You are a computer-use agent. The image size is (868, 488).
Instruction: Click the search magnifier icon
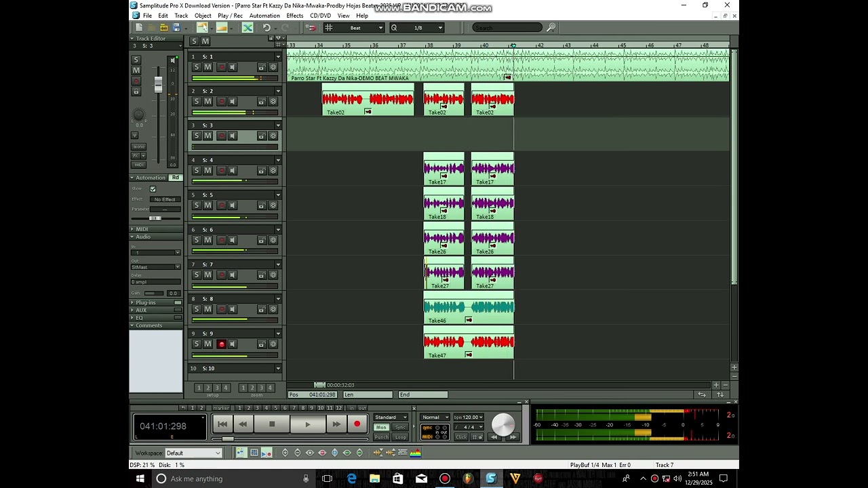tap(551, 28)
